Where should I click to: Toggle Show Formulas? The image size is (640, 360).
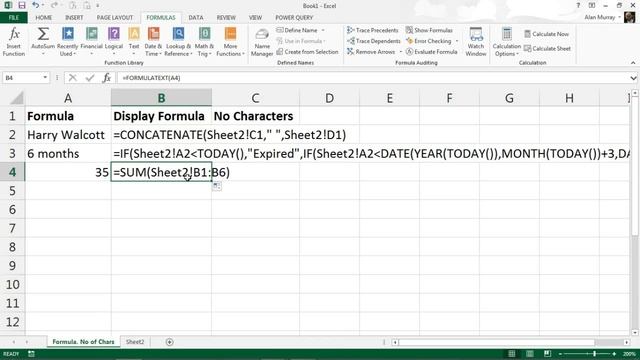[x=429, y=30]
